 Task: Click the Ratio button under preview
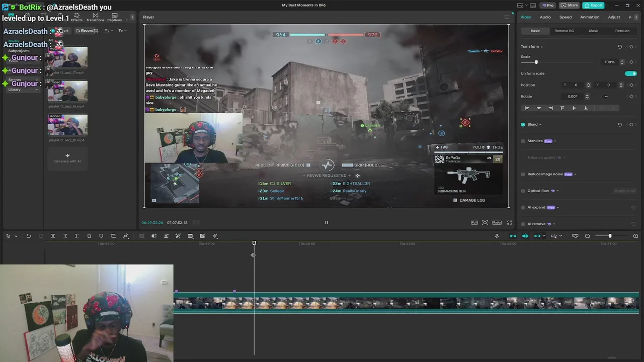click(497, 222)
